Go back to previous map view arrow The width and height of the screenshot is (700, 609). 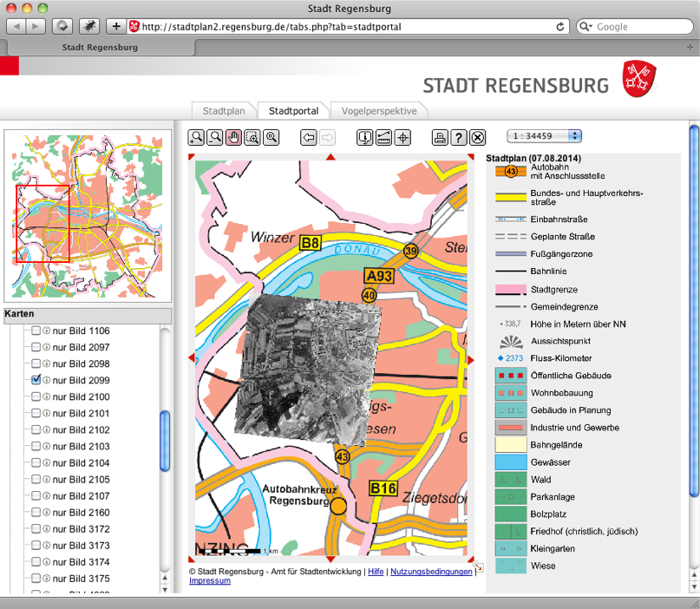point(309,138)
